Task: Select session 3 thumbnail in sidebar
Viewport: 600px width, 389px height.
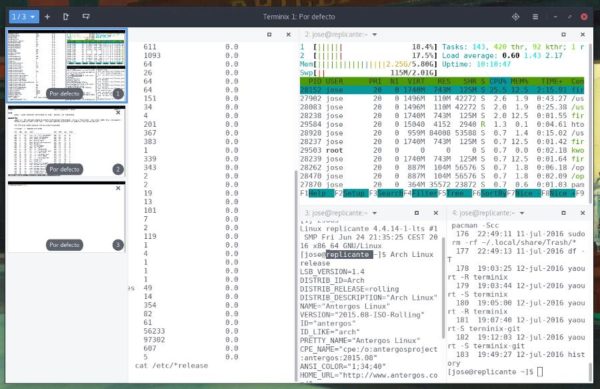Action: click(x=67, y=217)
